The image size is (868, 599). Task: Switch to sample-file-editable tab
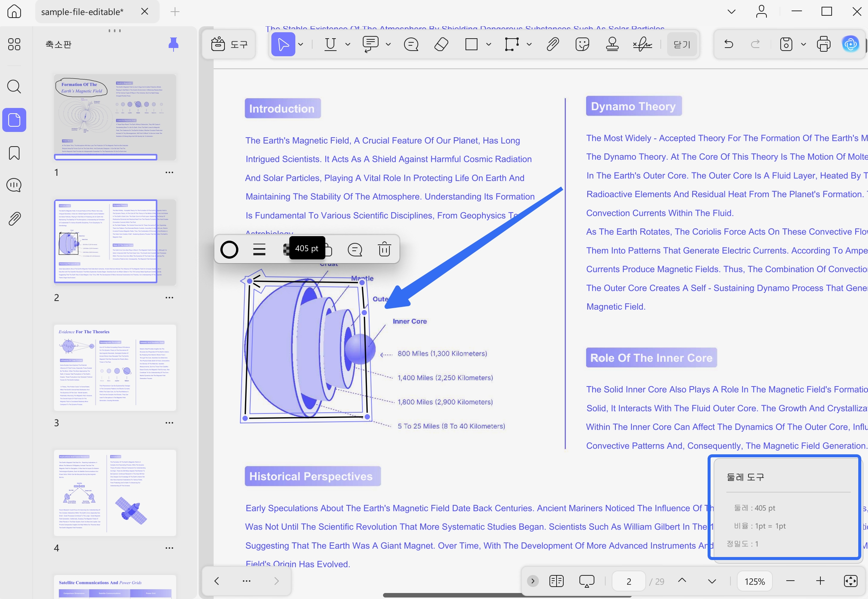tap(82, 12)
